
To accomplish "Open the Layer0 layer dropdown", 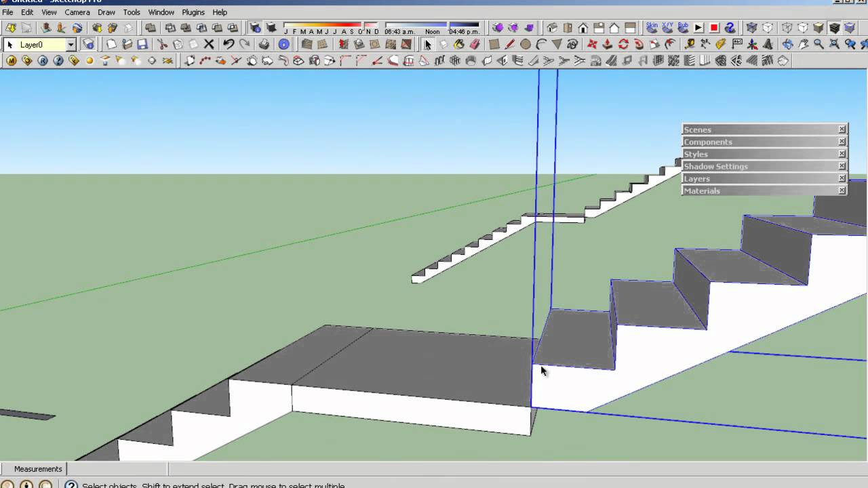I will 71,45.
